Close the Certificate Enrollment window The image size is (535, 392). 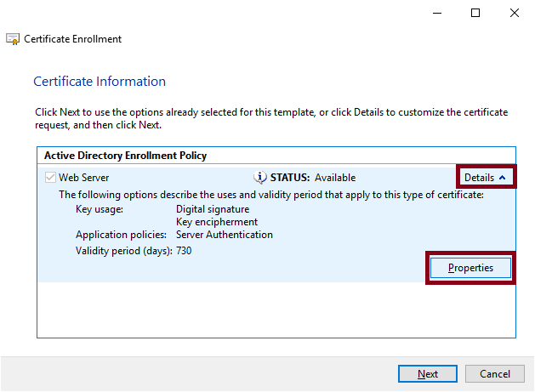(515, 13)
